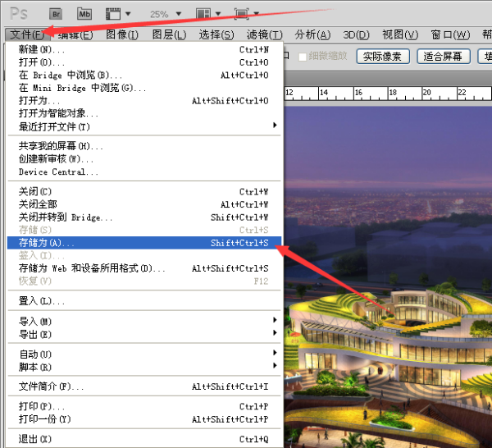Screen dimensions: 492x448
Task: Choose 新建(N)... from the file menu
Action: [x=144, y=49]
